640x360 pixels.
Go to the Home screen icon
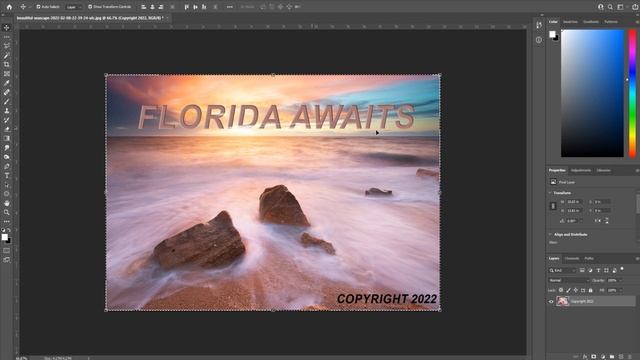9,7
